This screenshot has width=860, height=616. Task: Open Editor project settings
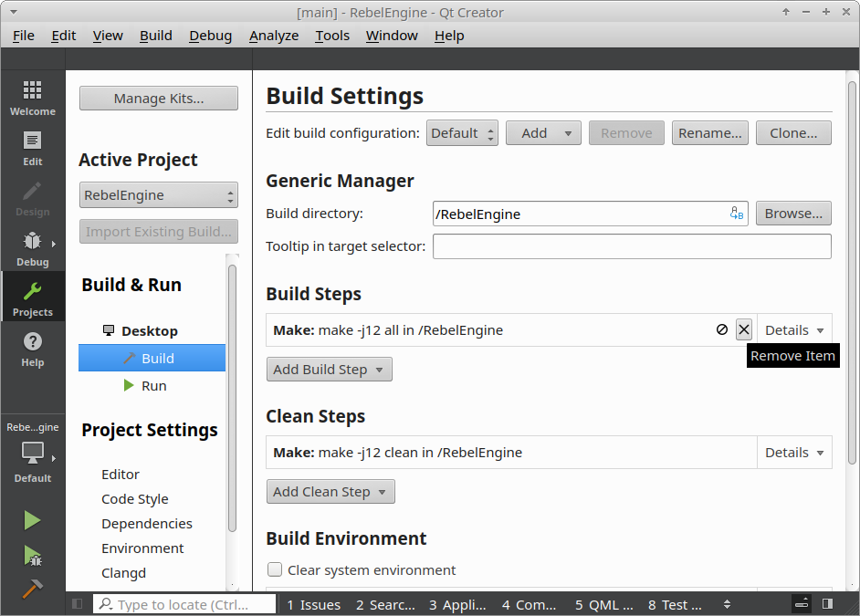tap(121, 474)
